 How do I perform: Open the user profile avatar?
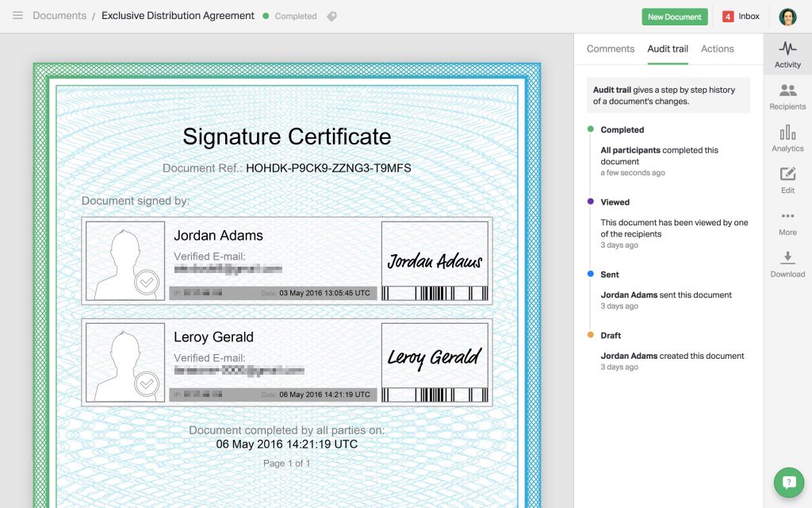pyautogui.click(x=787, y=17)
